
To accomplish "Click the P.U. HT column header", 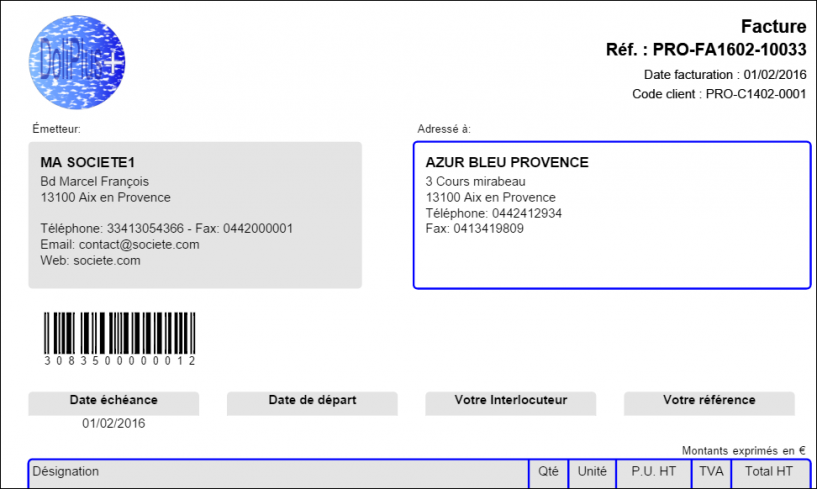I will (x=653, y=471).
